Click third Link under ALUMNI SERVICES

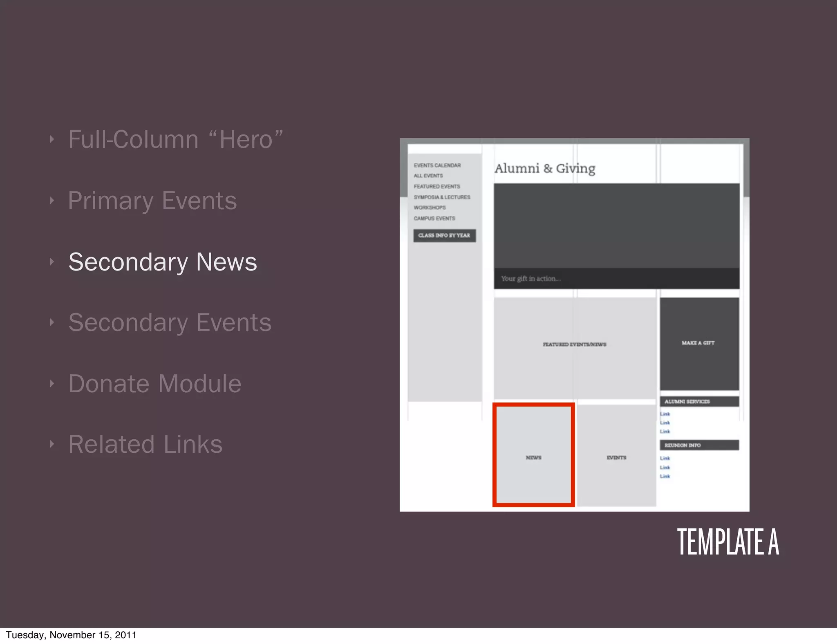pos(665,432)
